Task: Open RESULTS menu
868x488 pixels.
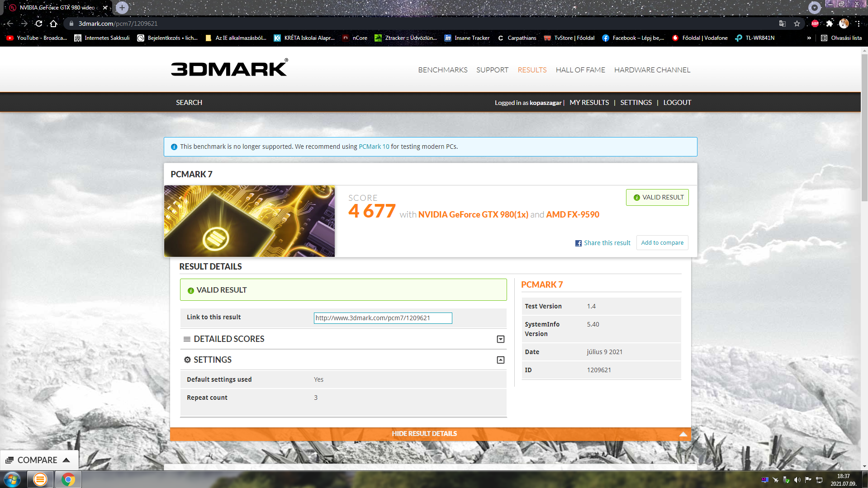Action: point(532,70)
